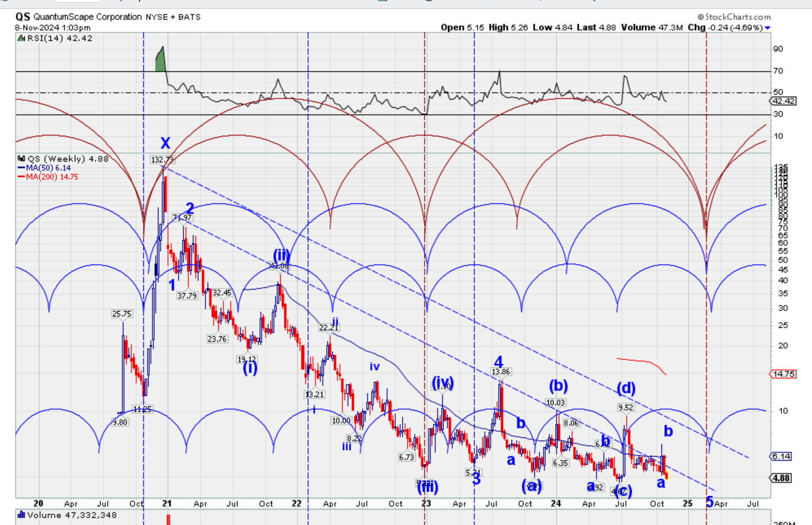The height and width of the screenshot is (525, 812).
Task: Click the 37.79 price label
Action: pyautogui.click(x=187, y=296)
